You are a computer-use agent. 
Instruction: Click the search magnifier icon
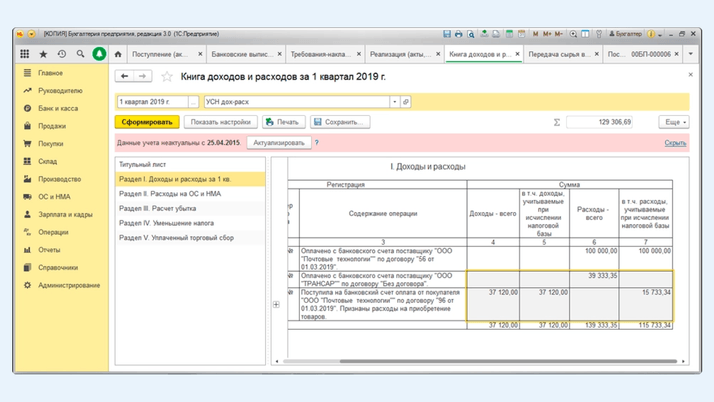point(80,54)
